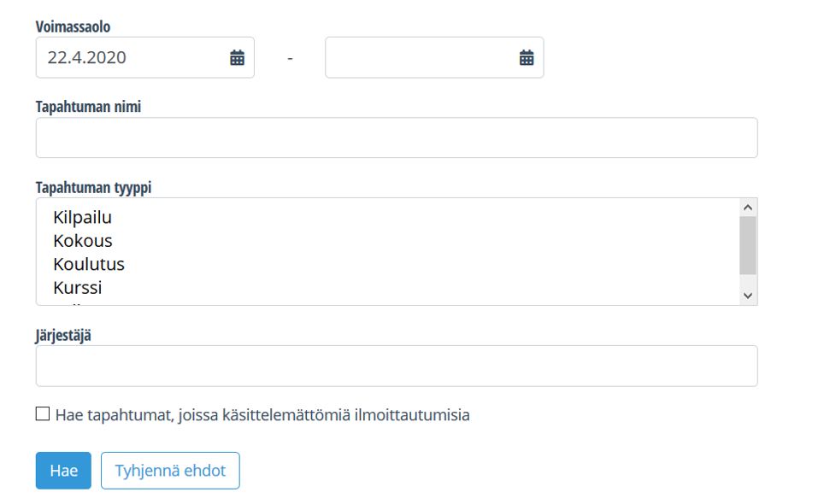824x504 pixels.
Task: Click the Tapahtuman nimi text field
Action: [x=396, y=138]
